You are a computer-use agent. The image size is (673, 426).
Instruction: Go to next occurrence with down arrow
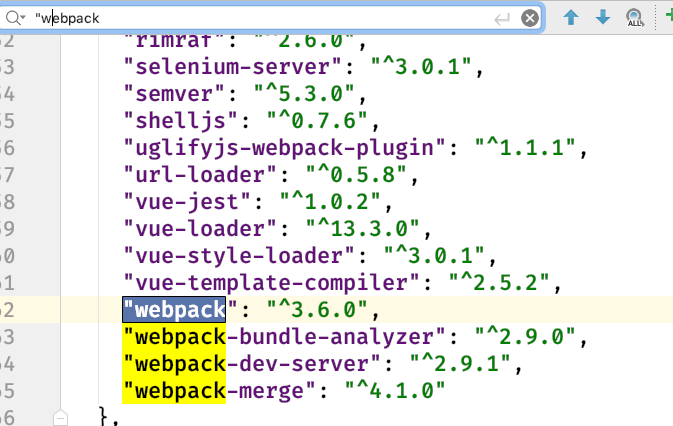(603, 18)
